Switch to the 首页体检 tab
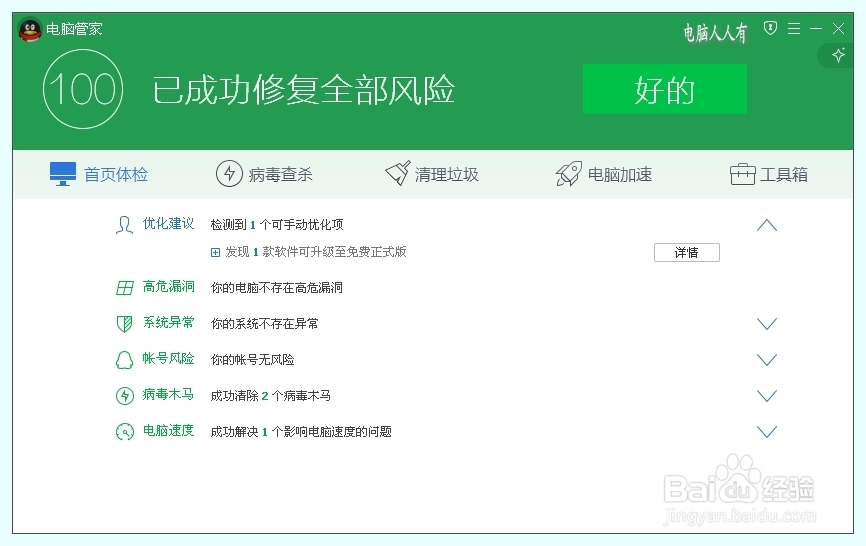 pos(99,174)
